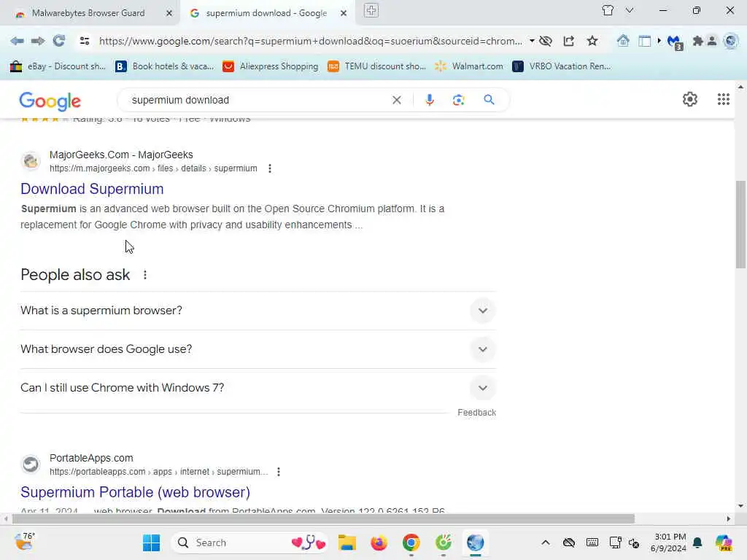
Task: Bookmark this page with the star icon
Action: (592, 41)
